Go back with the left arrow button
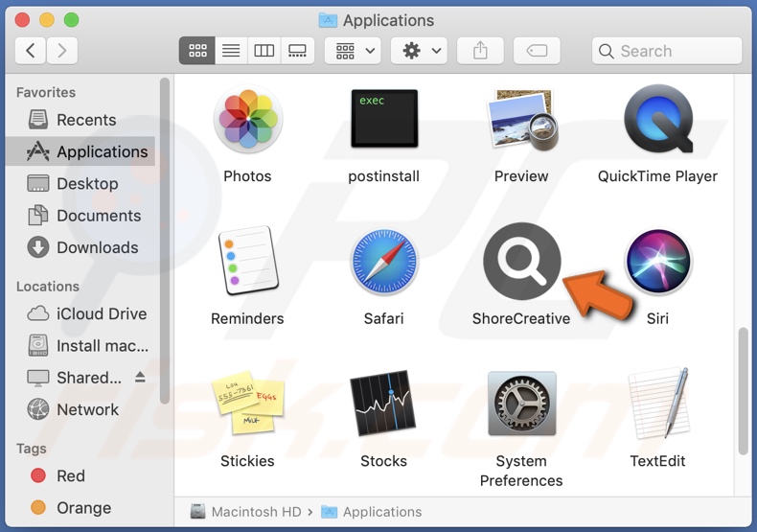The image size is (757, 532). click(x=31, y=50)
